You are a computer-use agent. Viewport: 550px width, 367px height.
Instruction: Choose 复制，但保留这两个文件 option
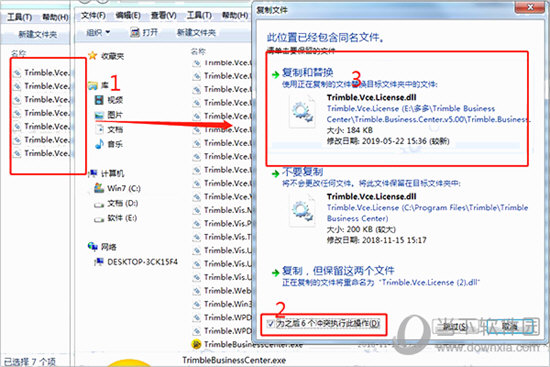tap(338, 271)
